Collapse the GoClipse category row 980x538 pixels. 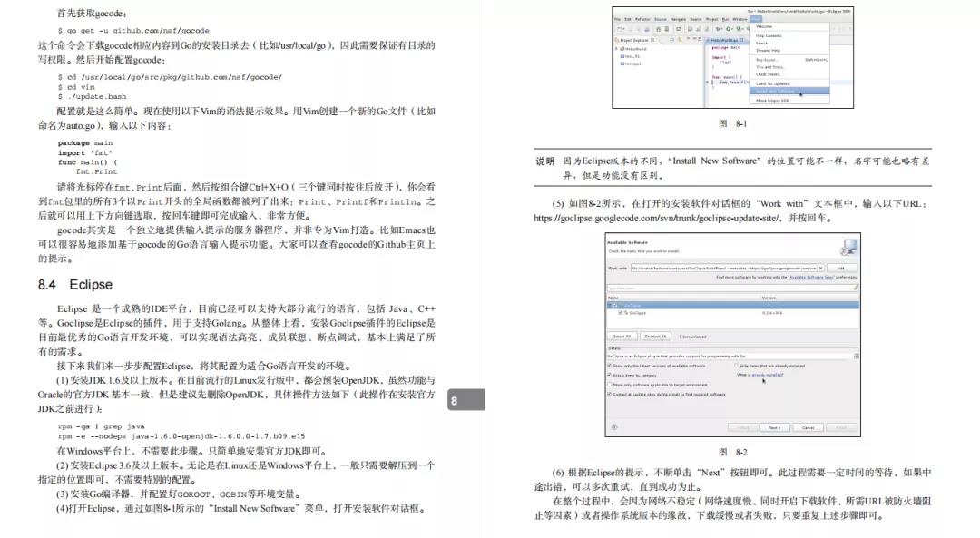[x=611, y=305]
